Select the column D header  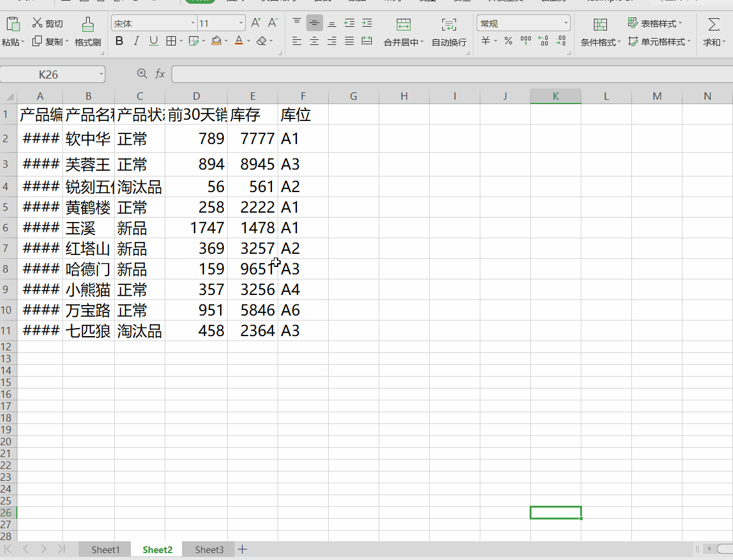pyautogui.click(x=197, y=96)
